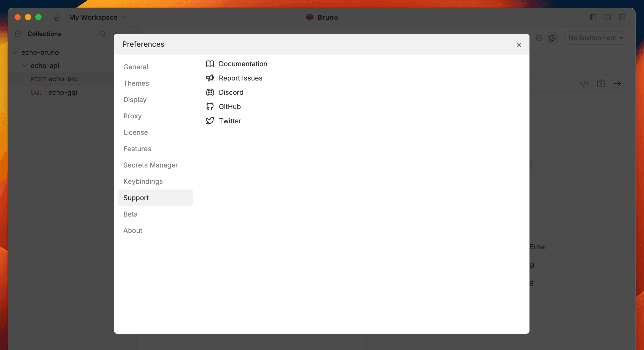Click the shield security icon
The height and width of the screenshot is (350, 644).
[x=552, y=38]
